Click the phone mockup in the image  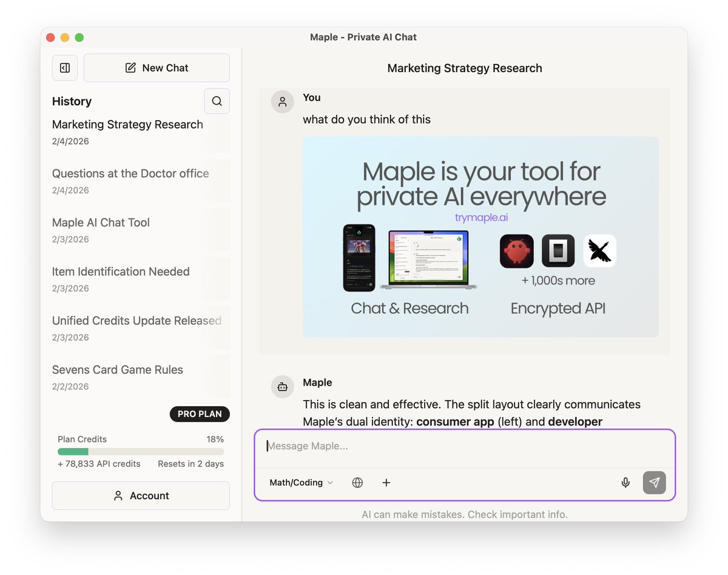coord(359,258)
